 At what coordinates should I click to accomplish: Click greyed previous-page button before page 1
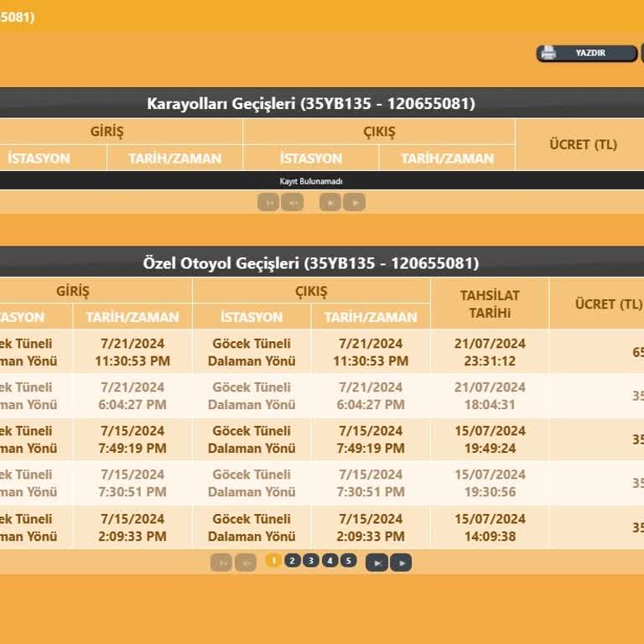pyautogui.click(x=246, y=563)
